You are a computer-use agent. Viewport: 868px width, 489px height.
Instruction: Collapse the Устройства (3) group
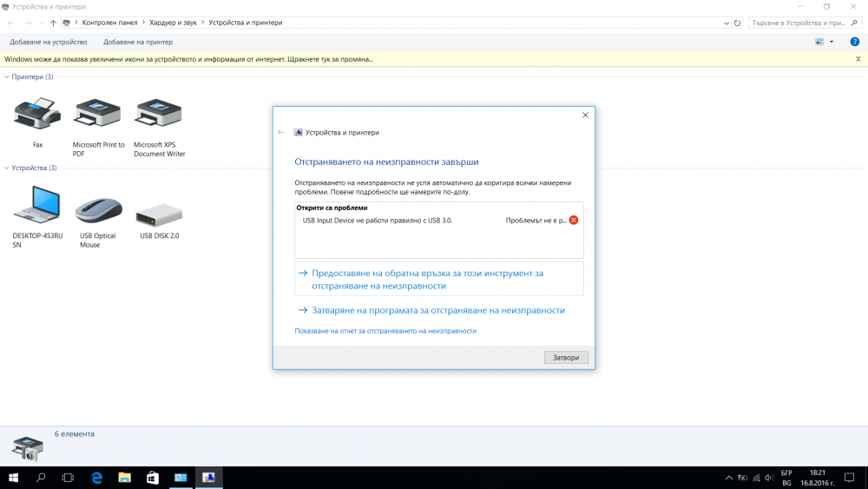7,168
